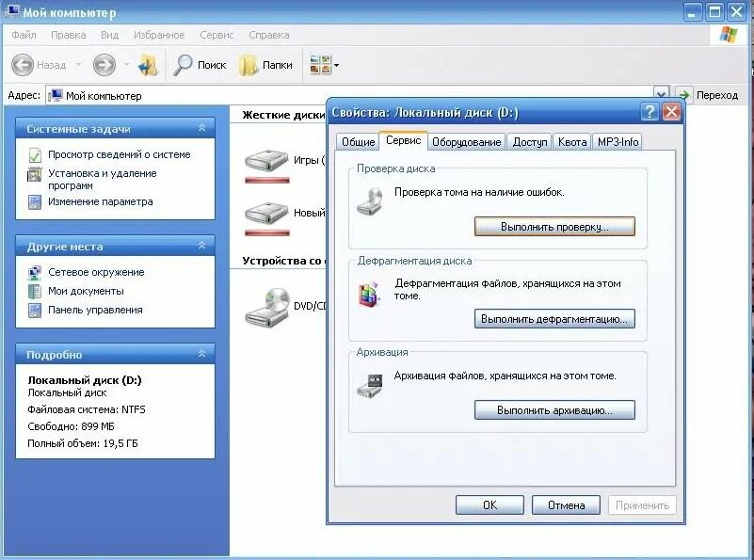Open the Правка menu

pyautogui.click(x=69, y=35)
